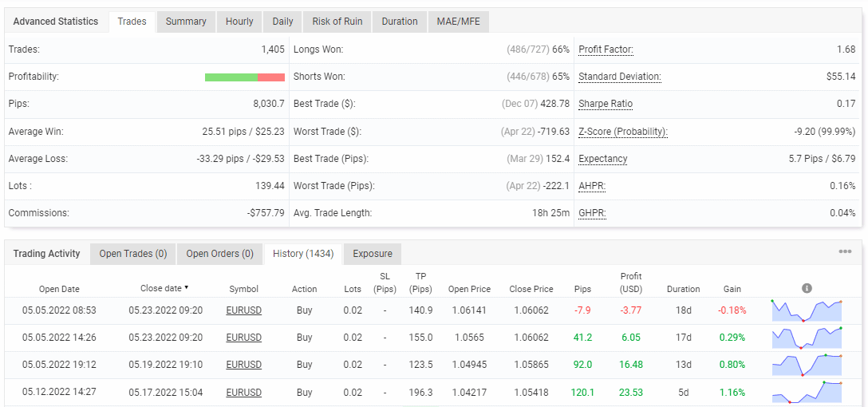868x407 pixels.
Task: Click the Close date sort arrow
Action: point(187,287)
